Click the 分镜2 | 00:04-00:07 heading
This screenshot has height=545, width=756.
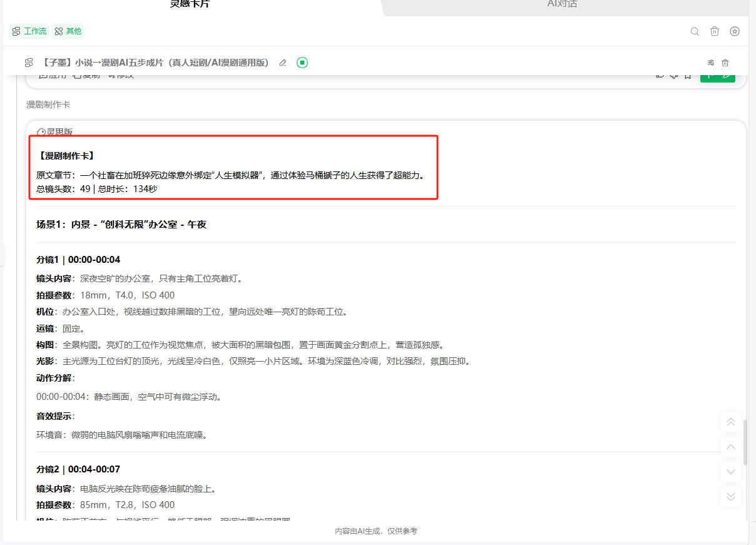(x=78, y=469)
